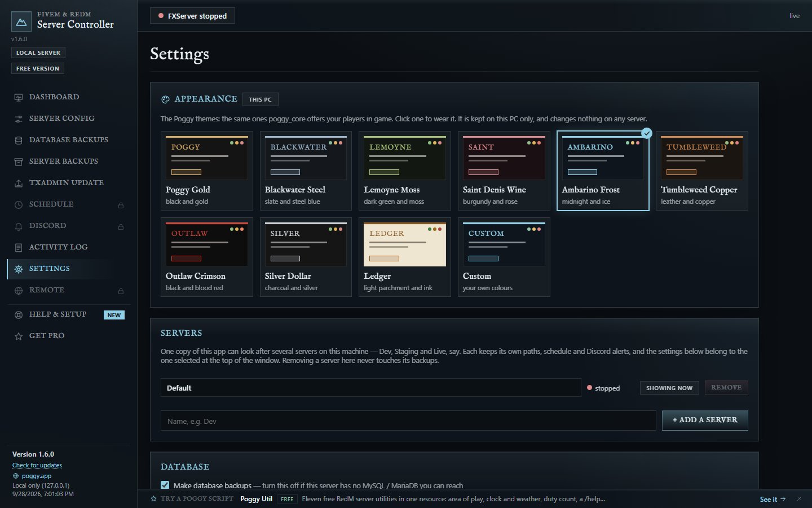Open the Custom colours theme card
812x508 pixels.
[x=504, y=257]
